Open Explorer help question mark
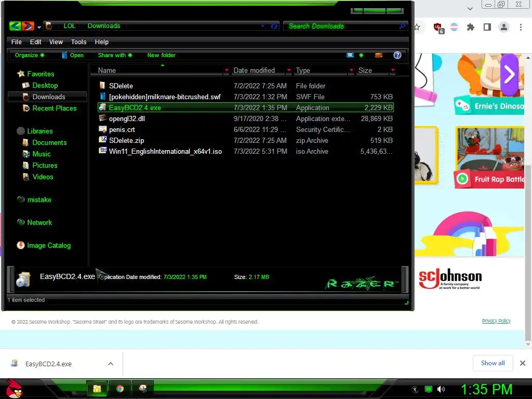 (x=397, y=55)
